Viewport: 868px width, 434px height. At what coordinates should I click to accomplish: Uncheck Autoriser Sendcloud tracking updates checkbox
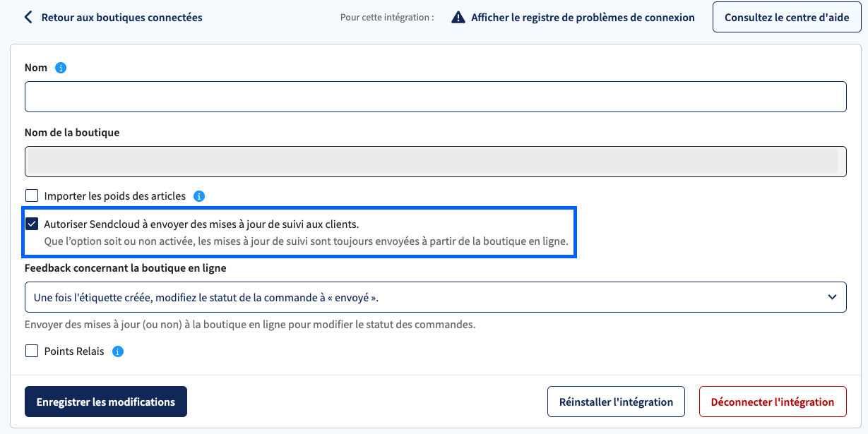point(32,224)
